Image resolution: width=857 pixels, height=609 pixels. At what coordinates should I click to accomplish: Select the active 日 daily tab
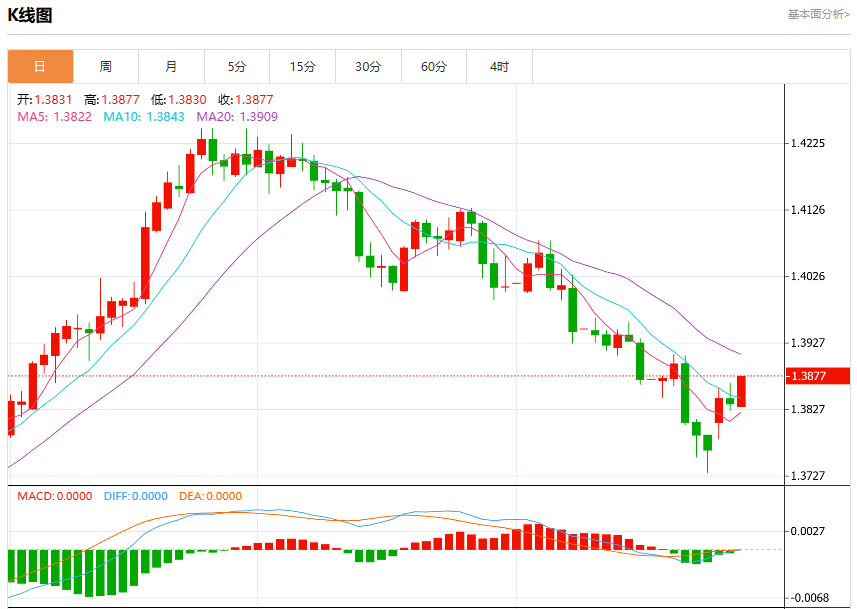point(40,67)
